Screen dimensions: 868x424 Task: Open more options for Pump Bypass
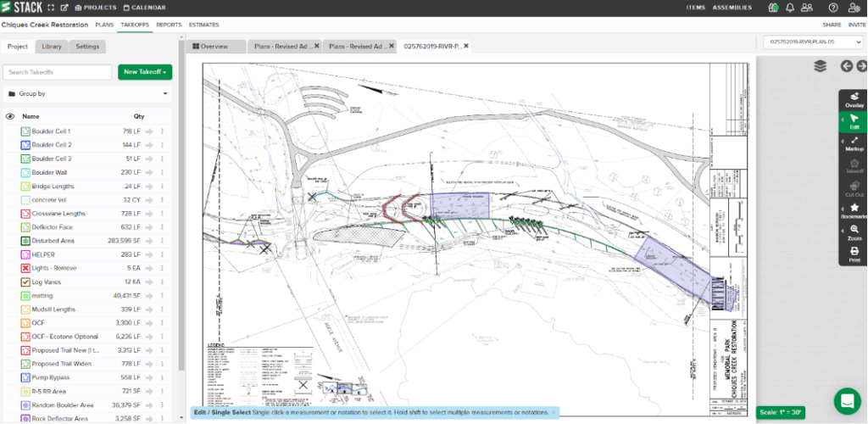(162, 377)
